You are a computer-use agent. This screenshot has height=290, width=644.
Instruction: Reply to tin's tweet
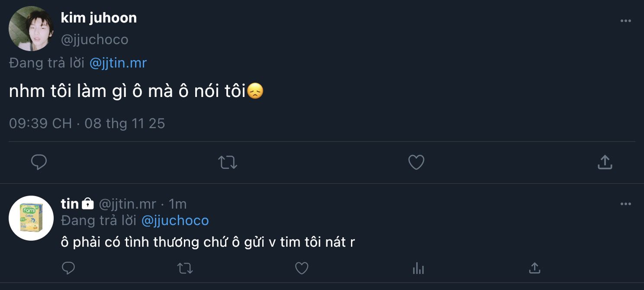tap(68, 268)
